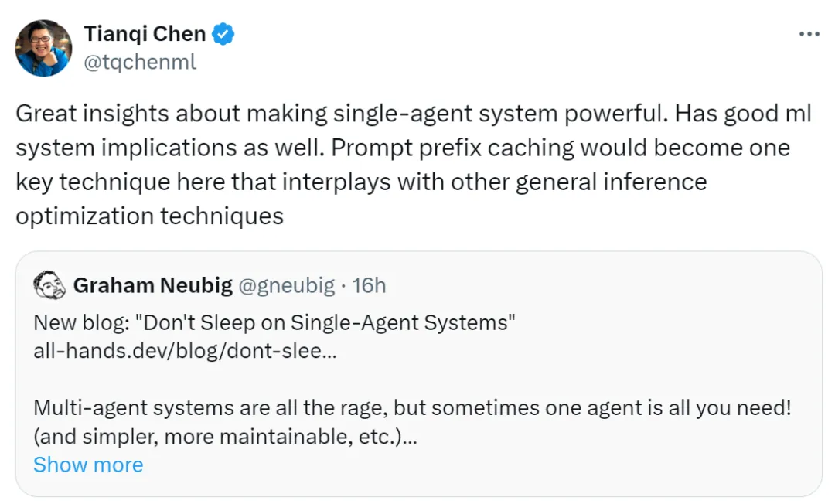Click "optimization techniques" in the main tweet
The image size is (835, 504).
(x=150, y=216)
